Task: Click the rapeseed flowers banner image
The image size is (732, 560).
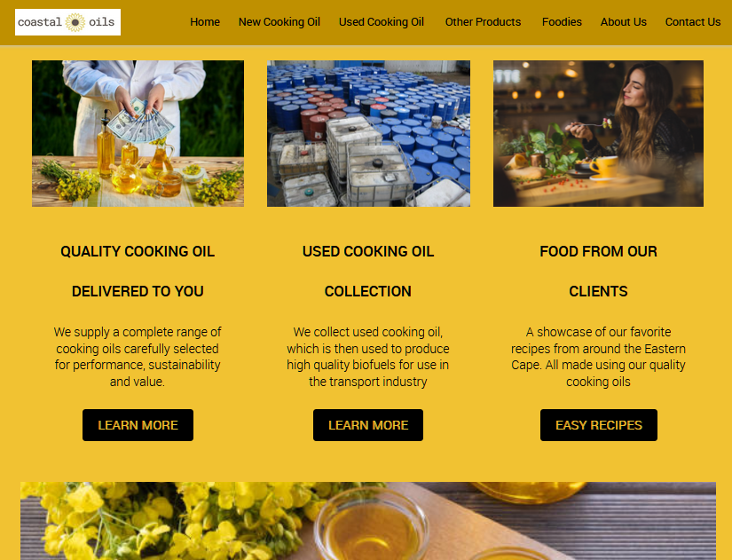Action: point(368,521)
